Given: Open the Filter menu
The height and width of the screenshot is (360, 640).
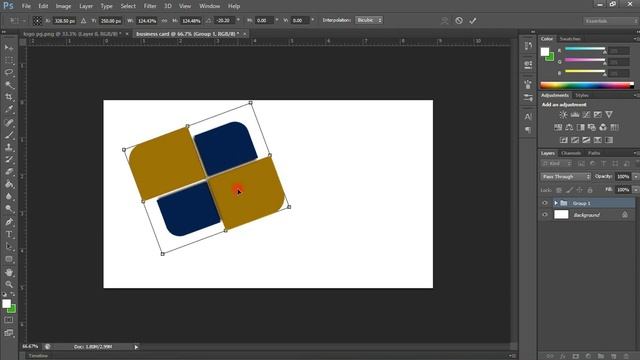Looking at the screenshot, I should point(150,6).
